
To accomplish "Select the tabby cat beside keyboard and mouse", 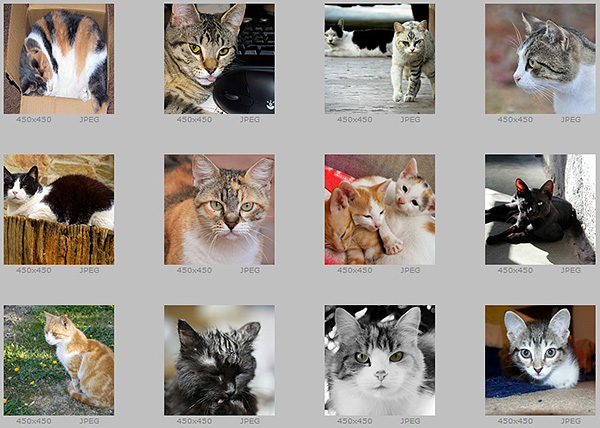I will tap(219, 59).
